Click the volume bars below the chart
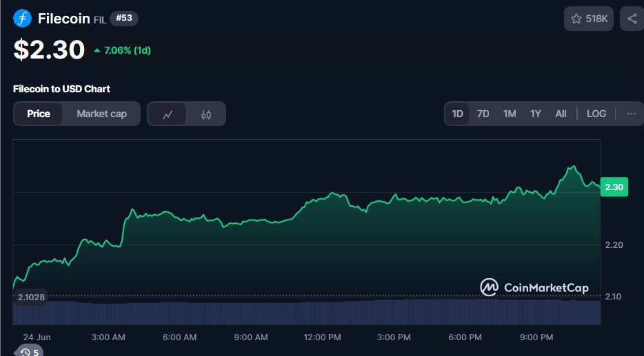 click(307, 313)
